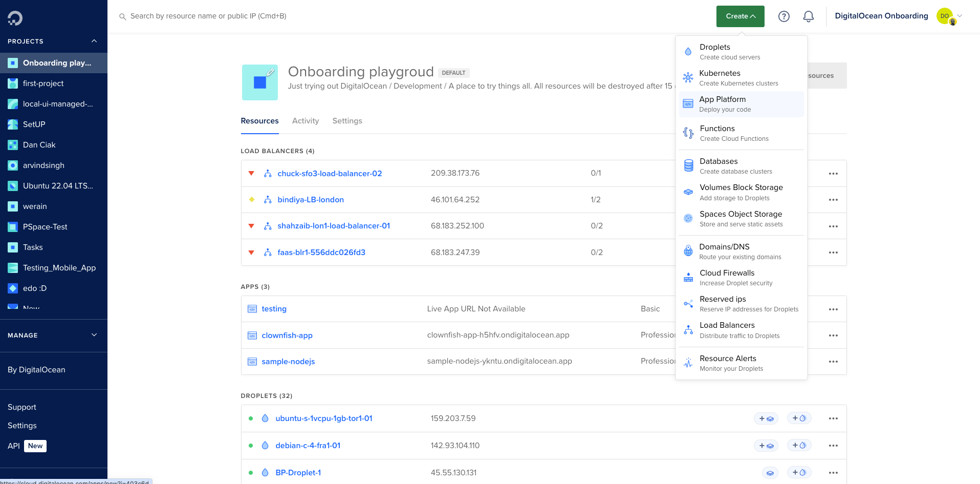Click the edo :D project icon
The width and height of the screenshot is (980, 484).
[13, 288]
